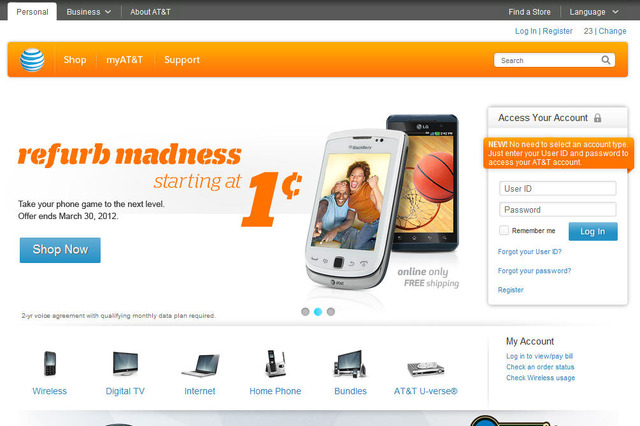The image size is (640, 426).
Task: Click the AT&T U-verse text link
Action: pos(425,391)
